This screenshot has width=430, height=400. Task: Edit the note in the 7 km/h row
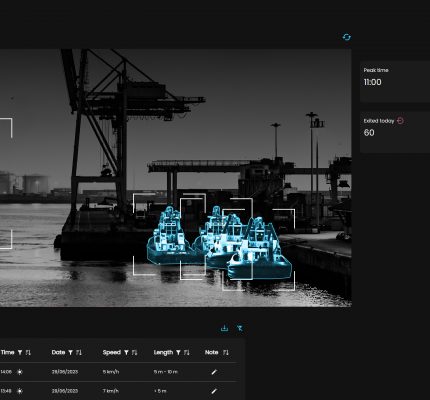tap(214, 391)
